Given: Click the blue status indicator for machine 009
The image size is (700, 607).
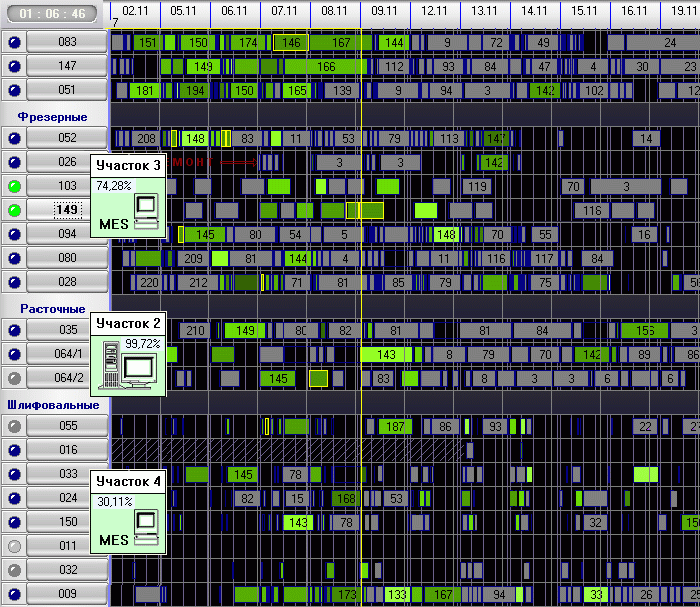Looking at the screenshot, I should [x=14, y=594].
